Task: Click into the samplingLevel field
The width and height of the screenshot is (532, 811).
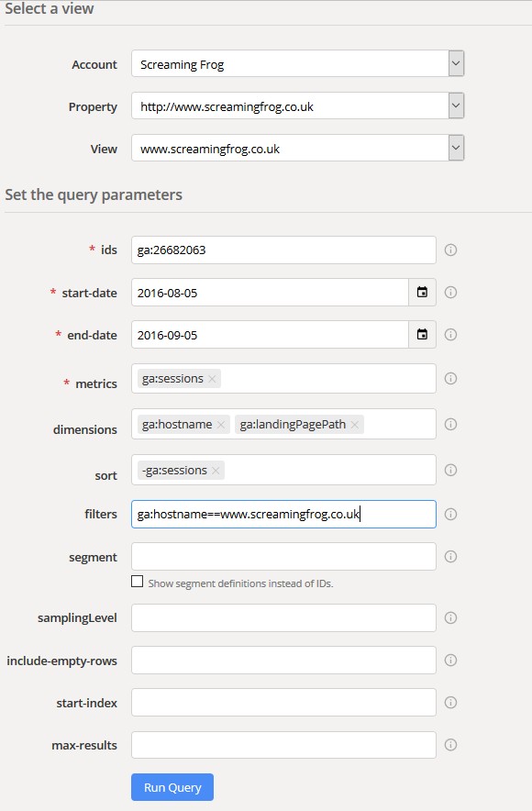Action: tap(283, 618)
